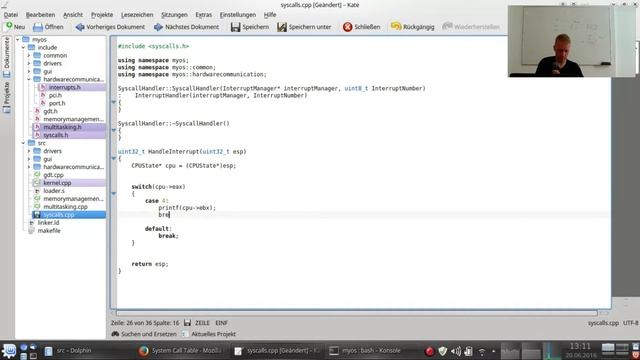Open the Projekte menu
The width and height of the screenshot is (640, 360).
coord(102,15)
